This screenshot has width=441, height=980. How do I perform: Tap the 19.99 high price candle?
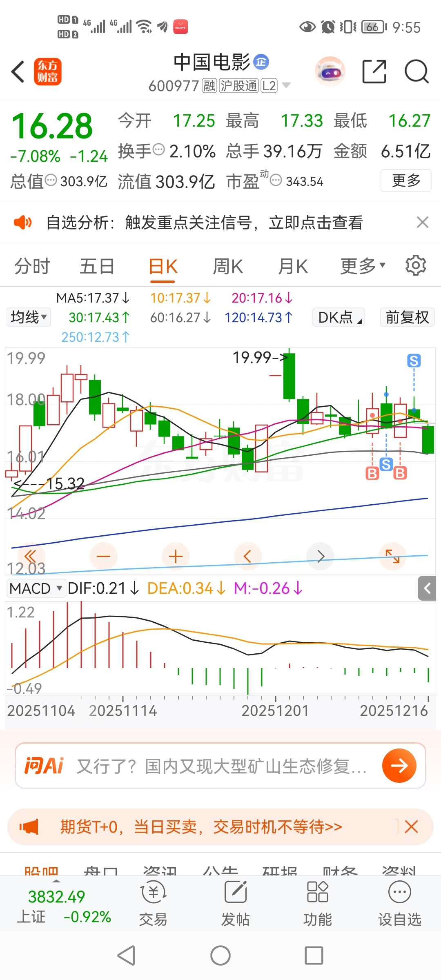click(290, 375)
